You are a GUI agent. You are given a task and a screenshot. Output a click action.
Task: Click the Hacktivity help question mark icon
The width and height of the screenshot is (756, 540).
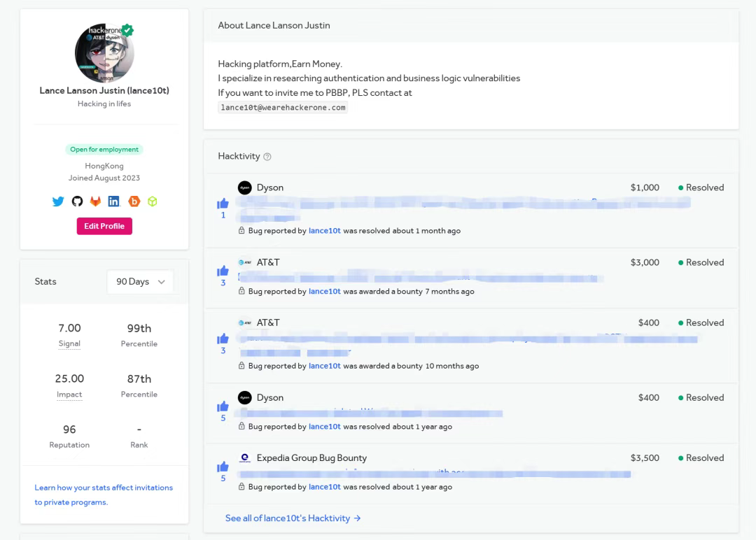pos(267,157)
